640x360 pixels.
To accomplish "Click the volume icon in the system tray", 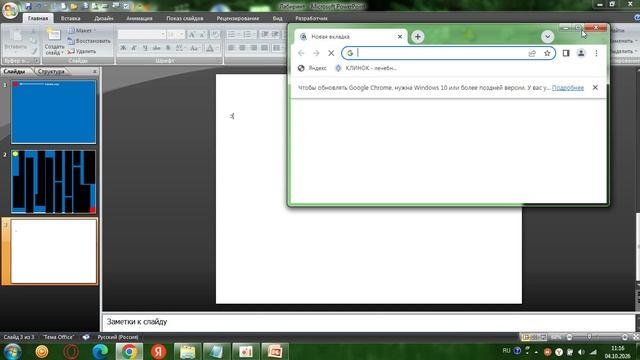I will 581,351.
